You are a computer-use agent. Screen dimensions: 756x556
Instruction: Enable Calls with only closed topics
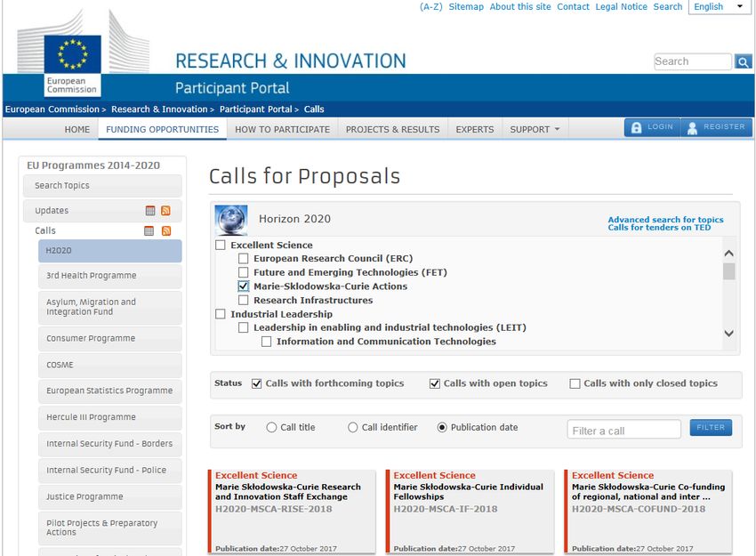[x=575, y=383]
